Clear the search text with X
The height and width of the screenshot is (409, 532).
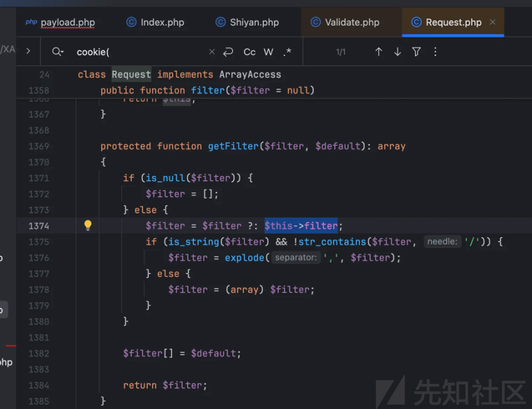[x=212, y=52]
